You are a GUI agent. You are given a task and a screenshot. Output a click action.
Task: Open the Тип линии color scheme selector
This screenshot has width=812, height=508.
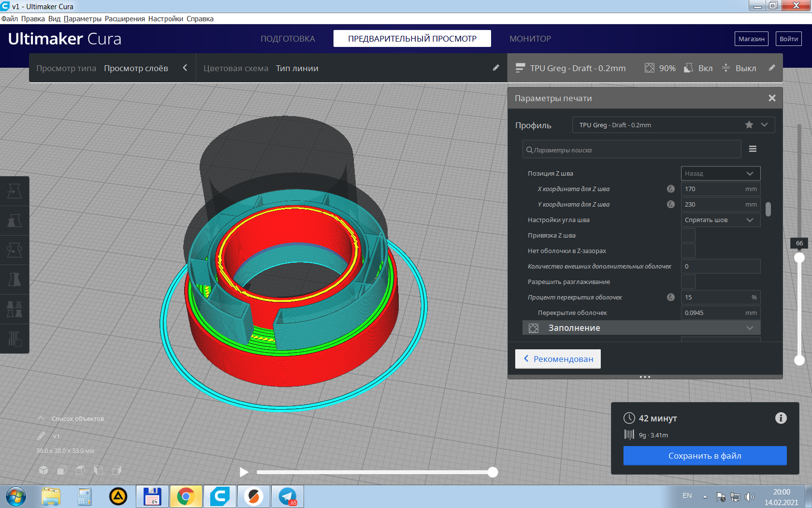[x=297, y=68]
